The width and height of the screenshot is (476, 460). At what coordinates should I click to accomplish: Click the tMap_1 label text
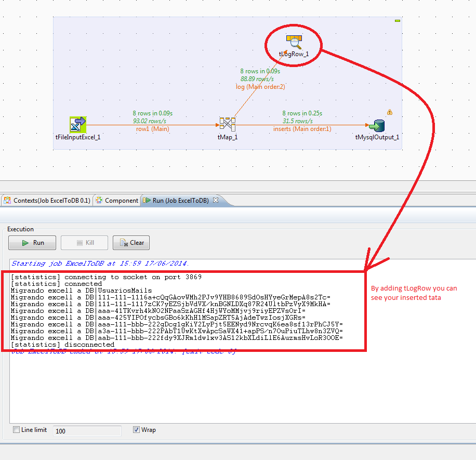(228, 137)
